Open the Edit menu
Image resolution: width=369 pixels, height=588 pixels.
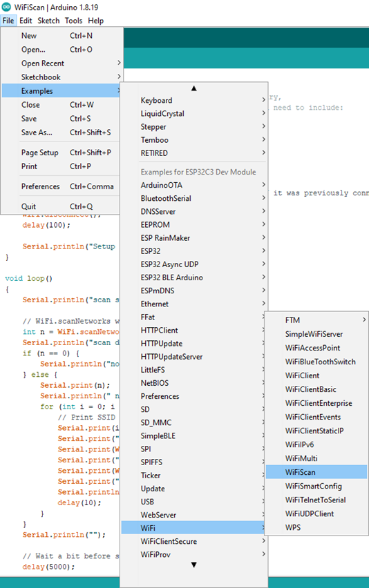click(x=26, y=21)
